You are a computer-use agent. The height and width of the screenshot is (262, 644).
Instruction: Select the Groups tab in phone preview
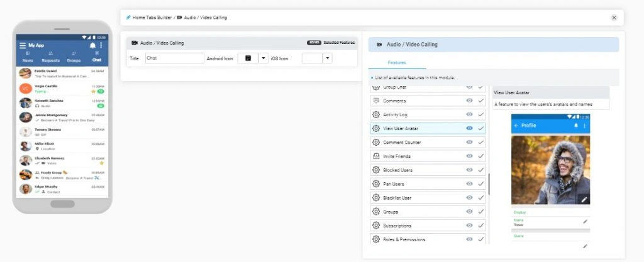(x=74, y=57)
